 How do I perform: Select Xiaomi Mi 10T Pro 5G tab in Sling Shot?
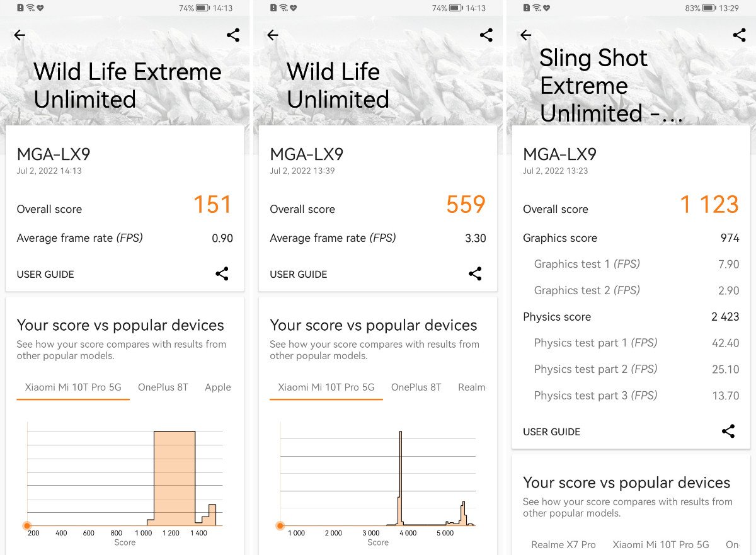tap(661, 545)
